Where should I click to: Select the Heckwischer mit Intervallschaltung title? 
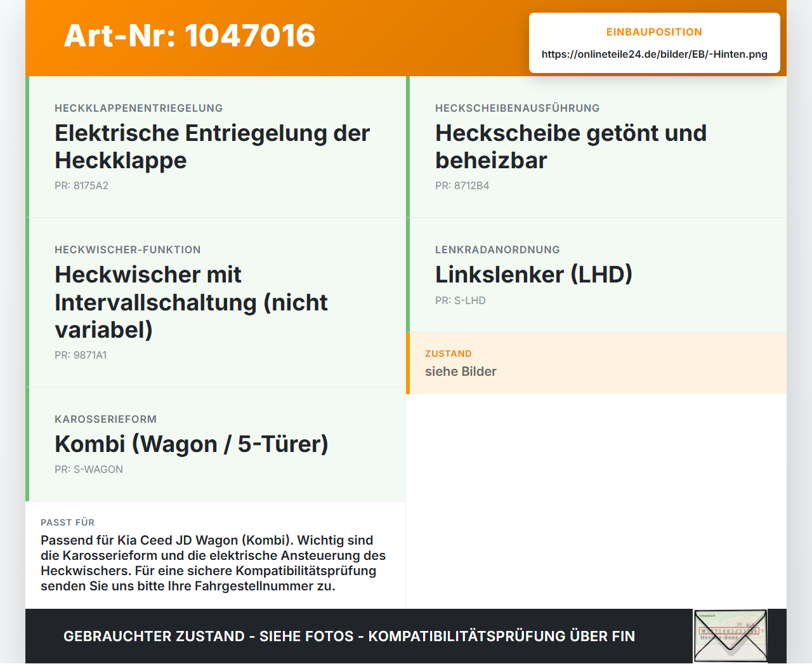point(191,302)
